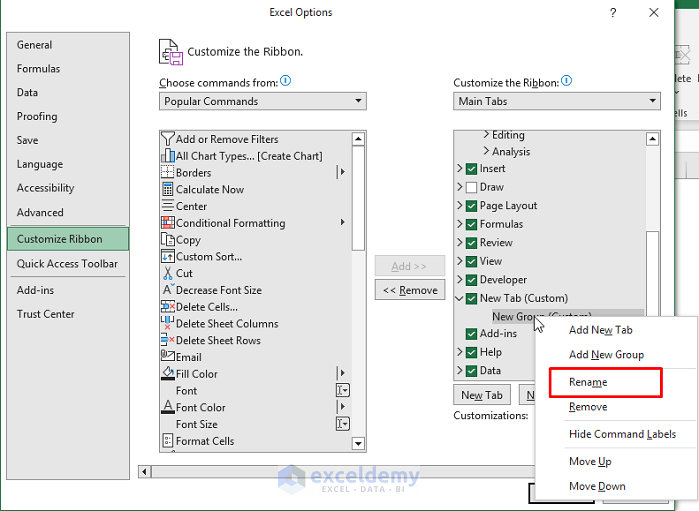Click the Custom Sort icon
Screen dimensions: 699x511
(168, 256)
